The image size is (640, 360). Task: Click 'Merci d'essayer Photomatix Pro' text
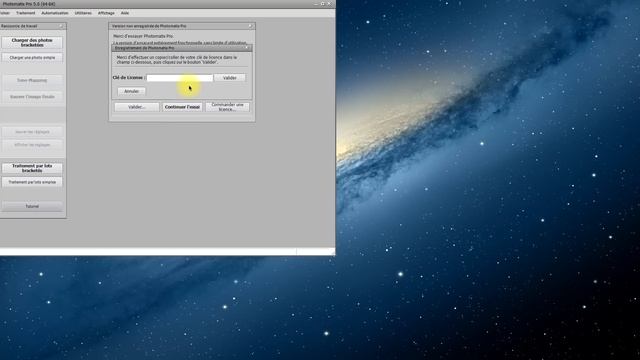tap(143, 36)
